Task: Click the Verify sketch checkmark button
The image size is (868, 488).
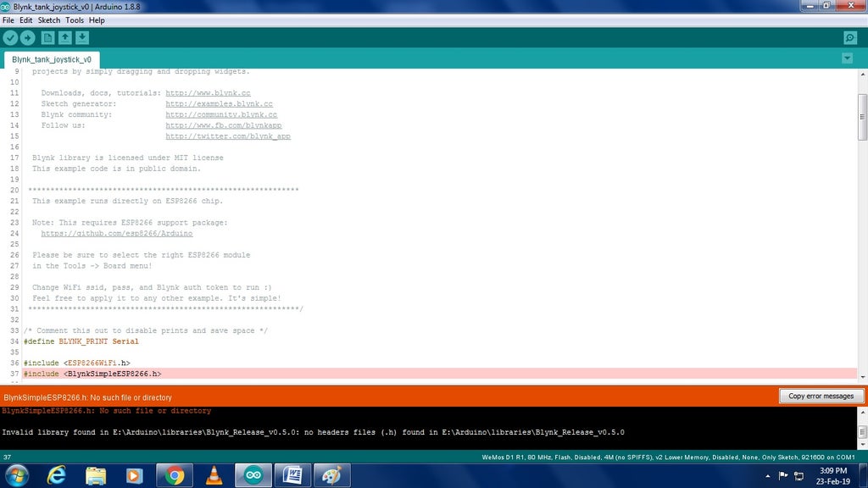Action: click(10, 37)
